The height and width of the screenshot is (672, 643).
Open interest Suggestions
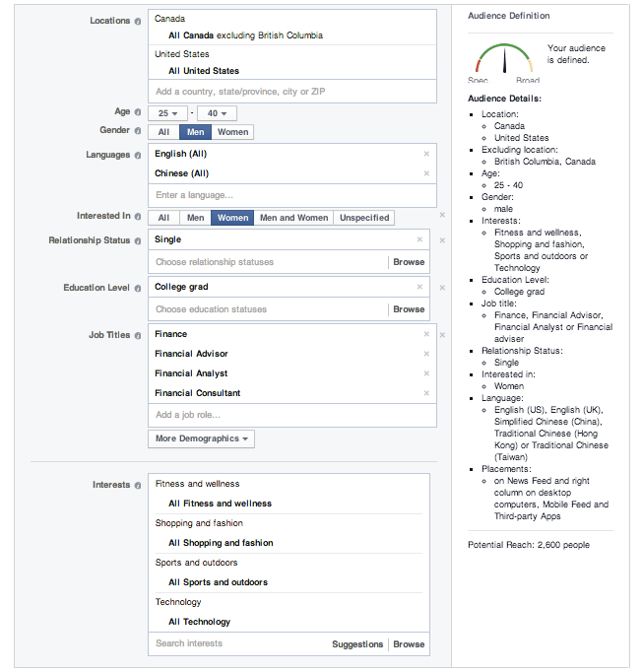pos(357,644)
